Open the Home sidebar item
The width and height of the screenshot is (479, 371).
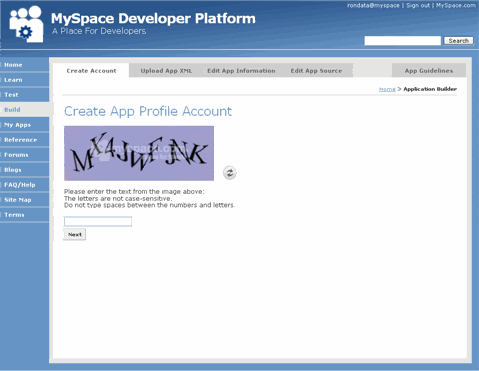point(24,65)
